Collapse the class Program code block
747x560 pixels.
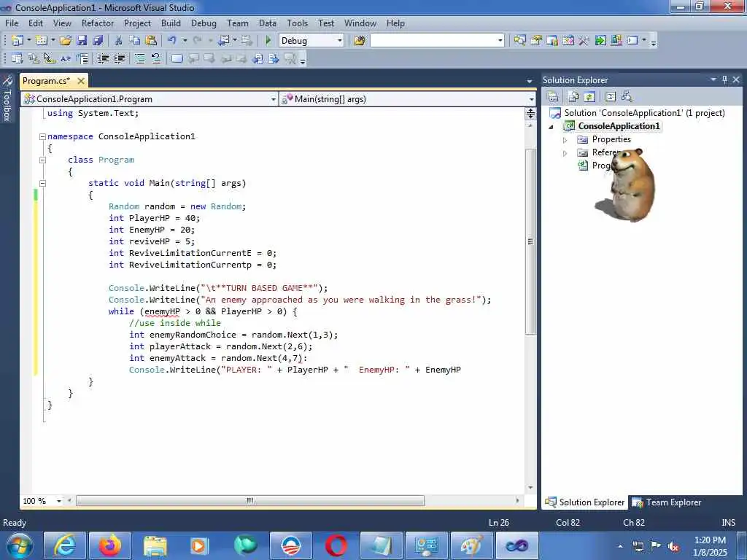42,160
